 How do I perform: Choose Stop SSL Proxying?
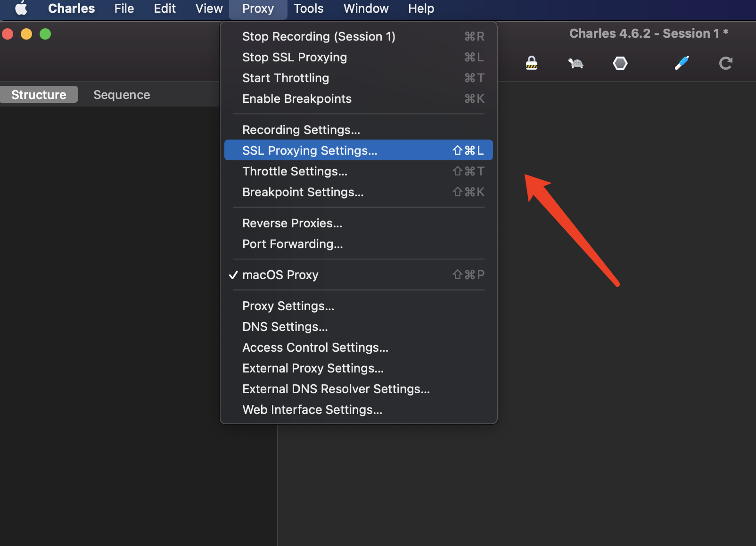[x=359, y=57]
